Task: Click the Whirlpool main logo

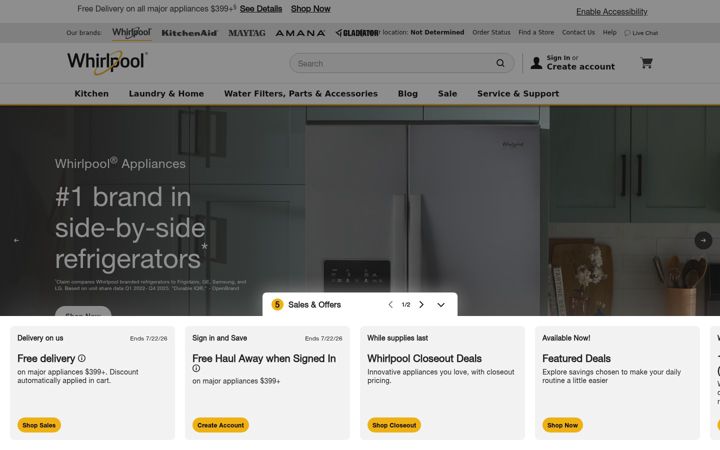Action: tap(107, 62)
